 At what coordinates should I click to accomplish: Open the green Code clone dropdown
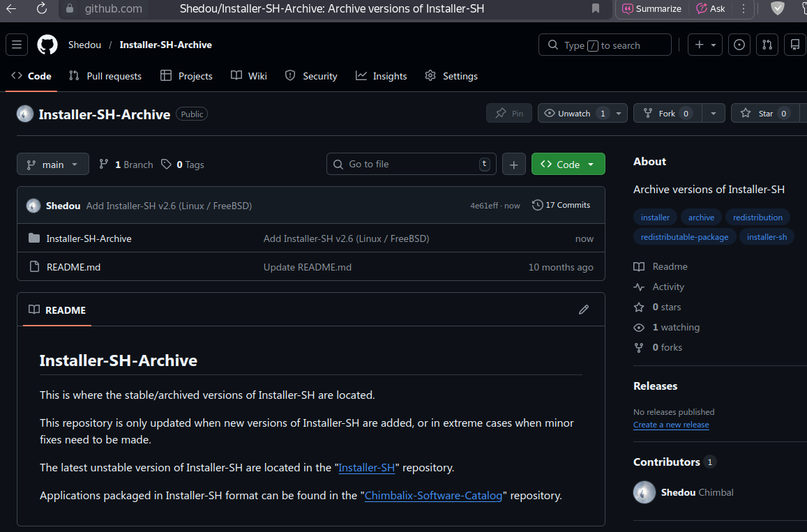pyautogui.click(x=568, y=164)
